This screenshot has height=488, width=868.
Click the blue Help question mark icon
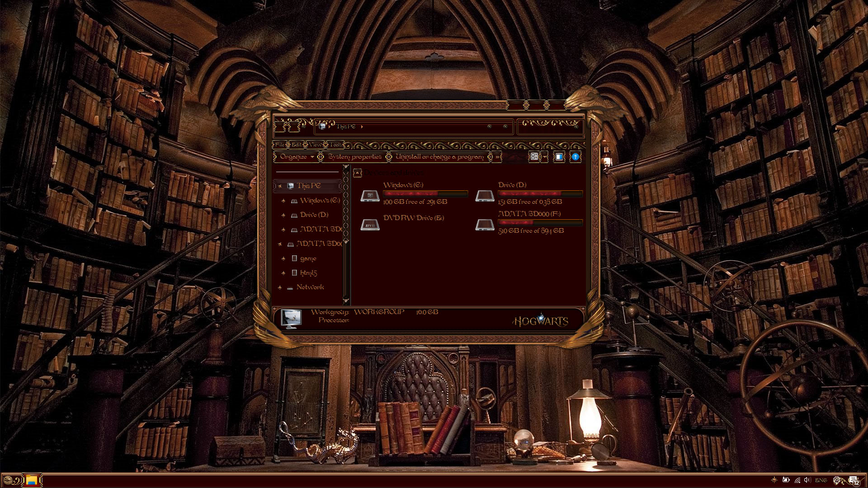575,157
